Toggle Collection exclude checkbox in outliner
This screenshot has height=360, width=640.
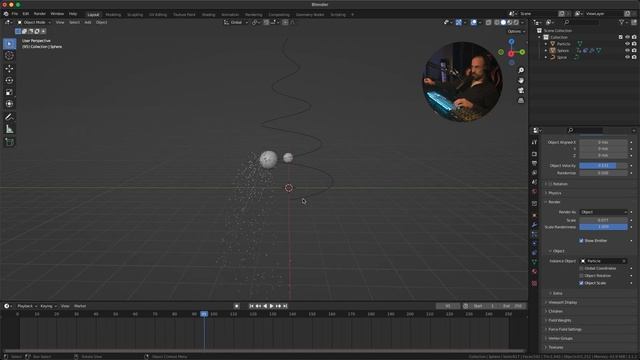pyautogui.click(x=620, y=37)
